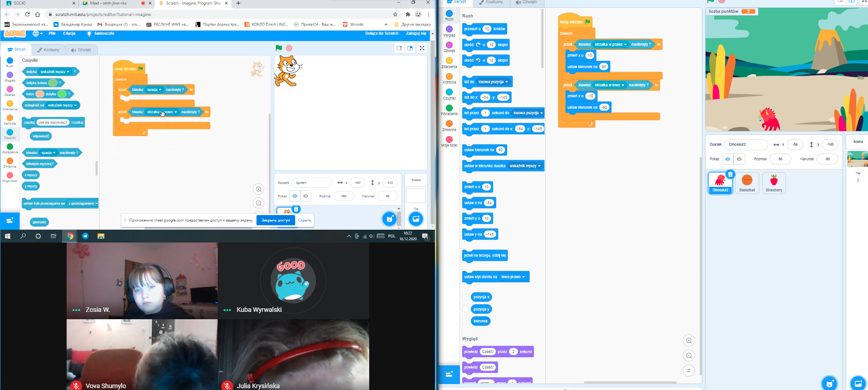Select Ruch category in shared Scratch palette
Viewport: 868px width, 390px height.
(x=10, y=62)
